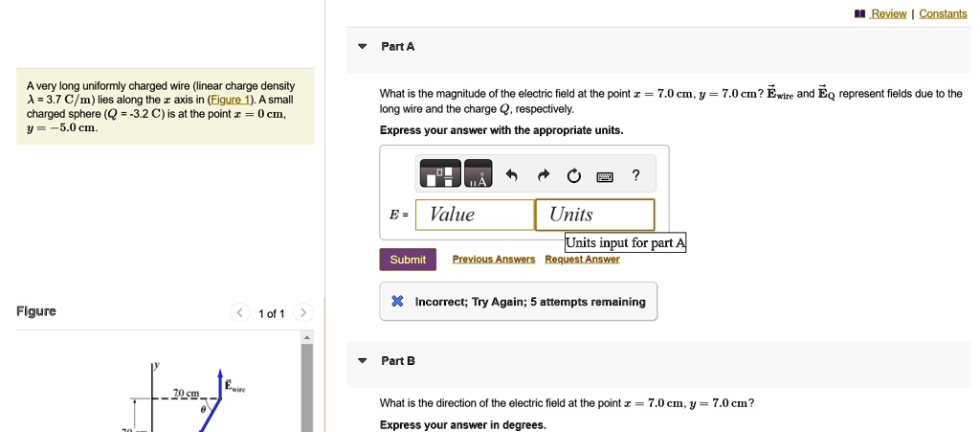This screenshot has height=432, width=980.
Task: Open the units symbols µÅ tool
Action: click(x=479, y=173)
